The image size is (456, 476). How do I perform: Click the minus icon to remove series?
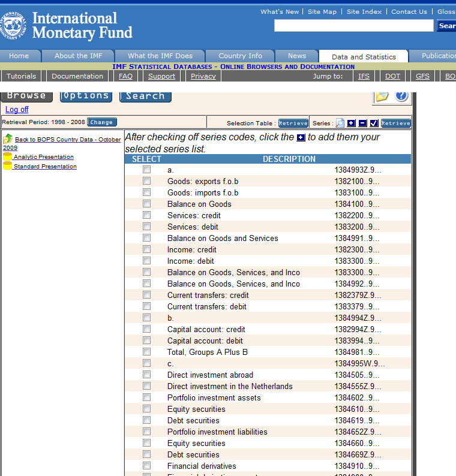click(x=362, y=123)
